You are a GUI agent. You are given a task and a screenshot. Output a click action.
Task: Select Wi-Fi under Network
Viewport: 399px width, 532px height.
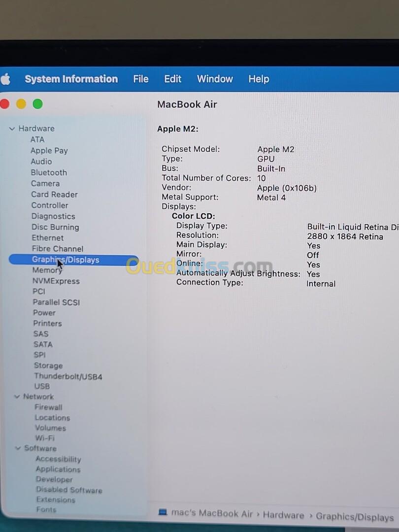point(45,438)
